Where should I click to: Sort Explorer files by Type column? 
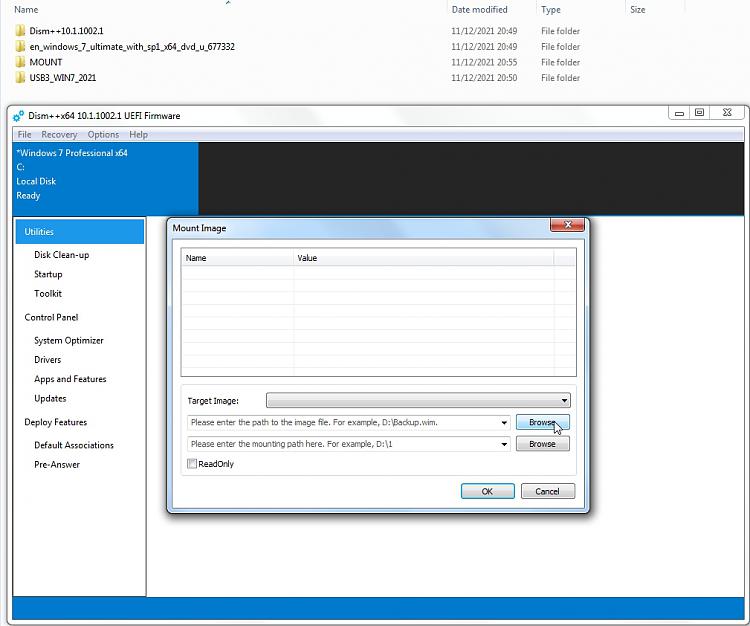(551, 10)
